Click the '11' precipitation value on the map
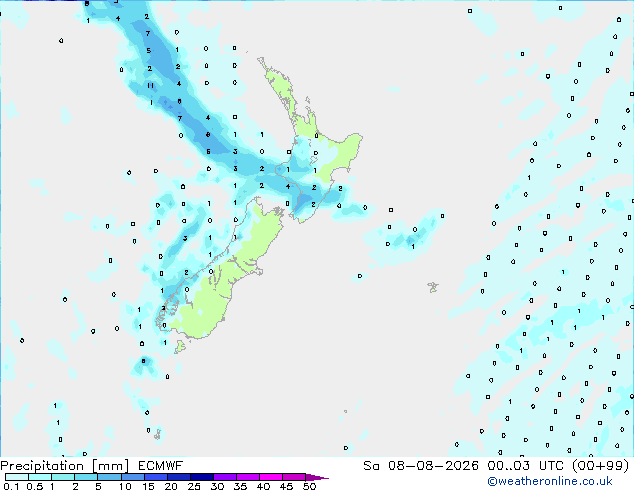 [x=150, y=85]
